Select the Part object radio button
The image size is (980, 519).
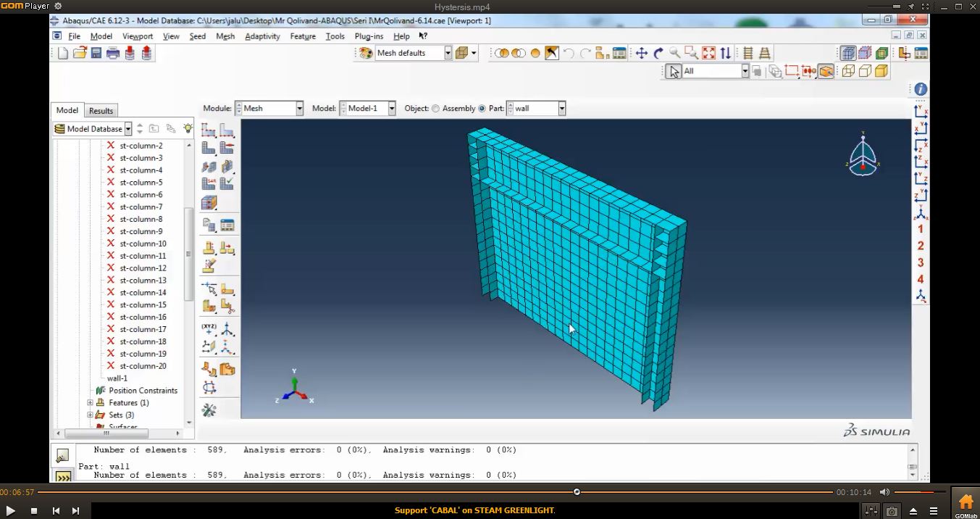tap(482, 109)
